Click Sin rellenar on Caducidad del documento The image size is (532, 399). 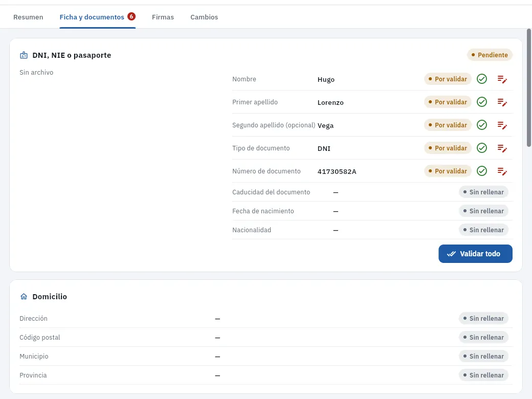pyautogui.click(x=483, y=192)
